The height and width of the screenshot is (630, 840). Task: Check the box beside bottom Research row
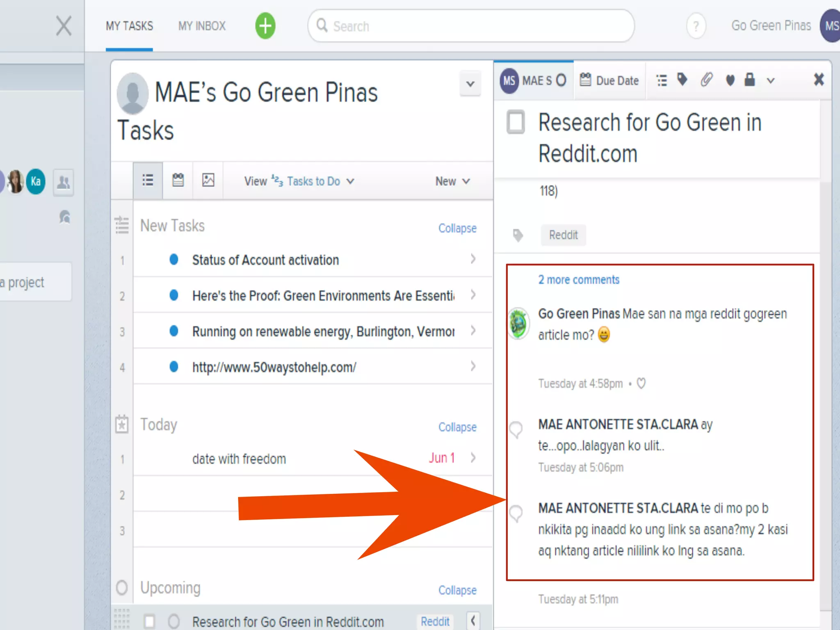(x=150, y=621)
